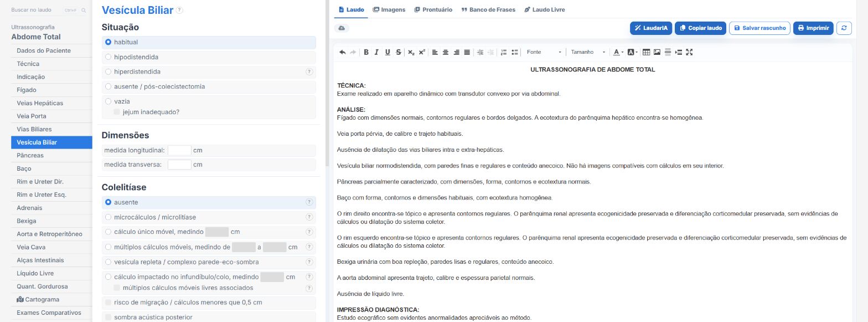The image size is (868, 322).
Task: Click Salvar rascunho button
Action: click(759, 28)
